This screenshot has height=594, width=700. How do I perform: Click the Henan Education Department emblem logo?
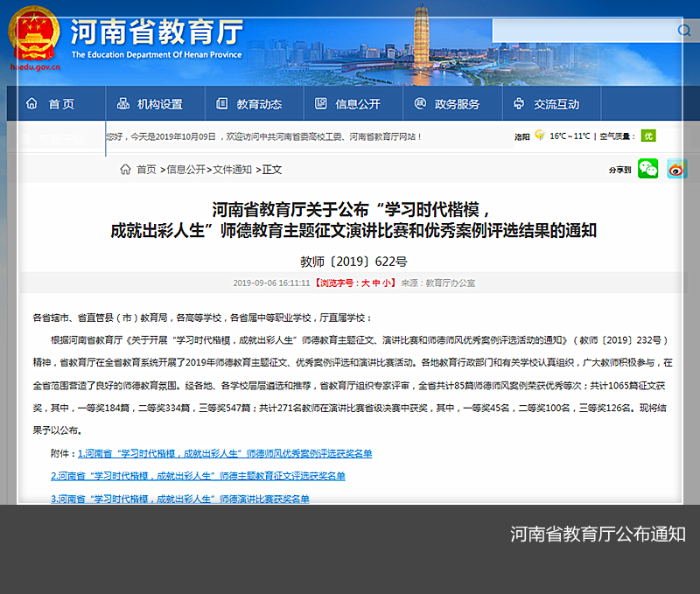pos(33,34)
